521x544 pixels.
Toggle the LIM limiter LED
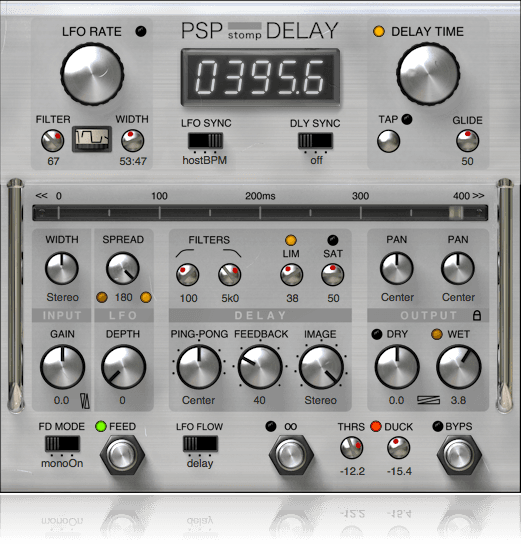pos(291,240)
